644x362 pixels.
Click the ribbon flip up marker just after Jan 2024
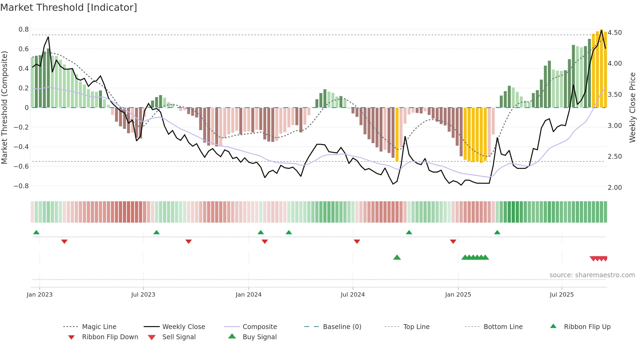(261, 232)
